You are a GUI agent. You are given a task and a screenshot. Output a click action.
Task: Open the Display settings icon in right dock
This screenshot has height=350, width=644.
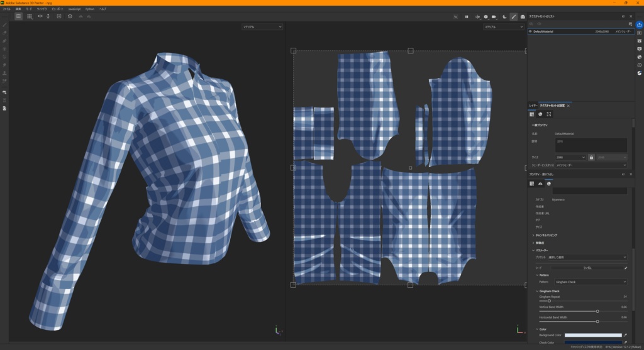click(x=640, y=49)
